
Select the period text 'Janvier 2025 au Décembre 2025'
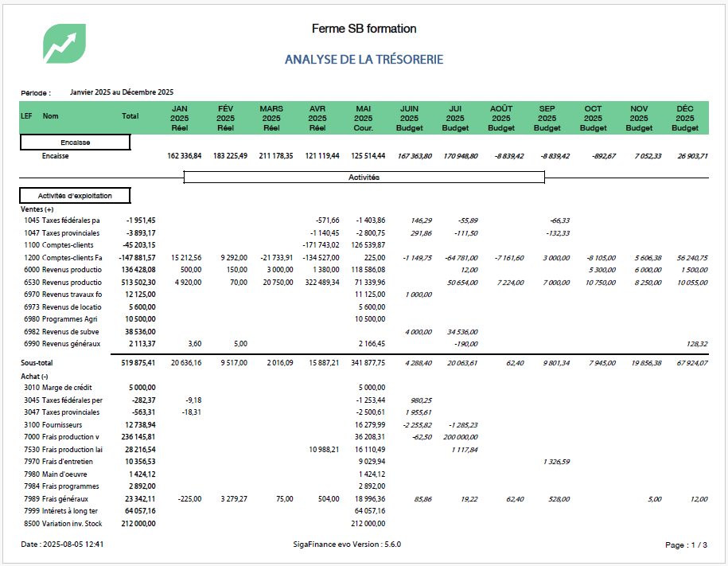(122, 92)
